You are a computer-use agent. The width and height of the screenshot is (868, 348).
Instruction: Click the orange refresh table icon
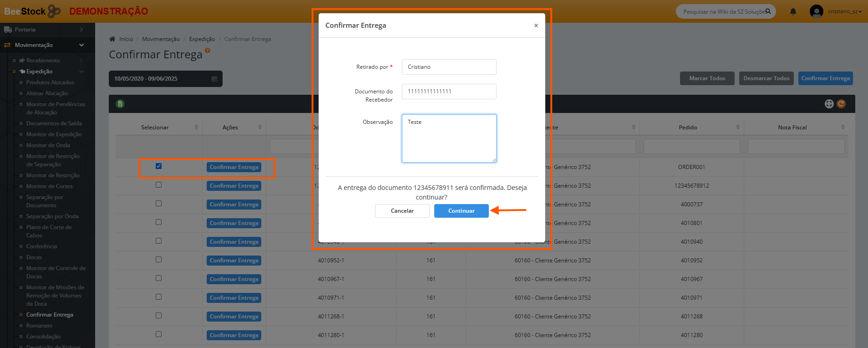pyautogui.click(x=841, y=104)
